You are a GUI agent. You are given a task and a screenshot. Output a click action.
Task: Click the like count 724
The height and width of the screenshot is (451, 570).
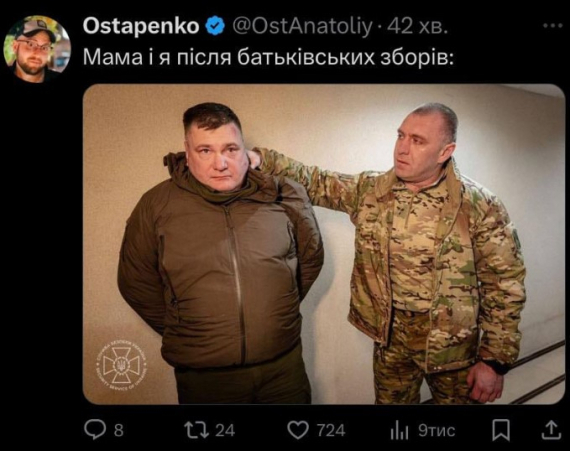[331, 431]
